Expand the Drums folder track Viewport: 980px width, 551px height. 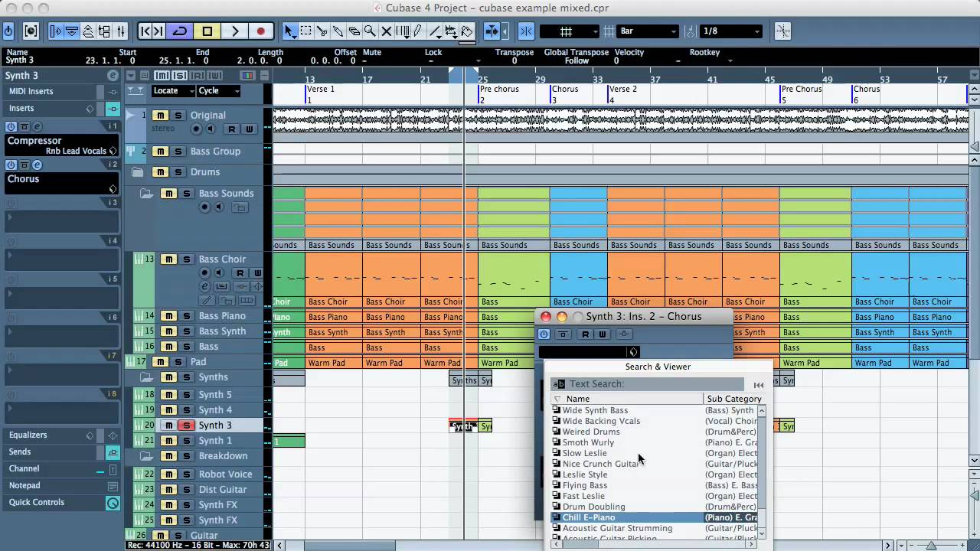[137, 172]
